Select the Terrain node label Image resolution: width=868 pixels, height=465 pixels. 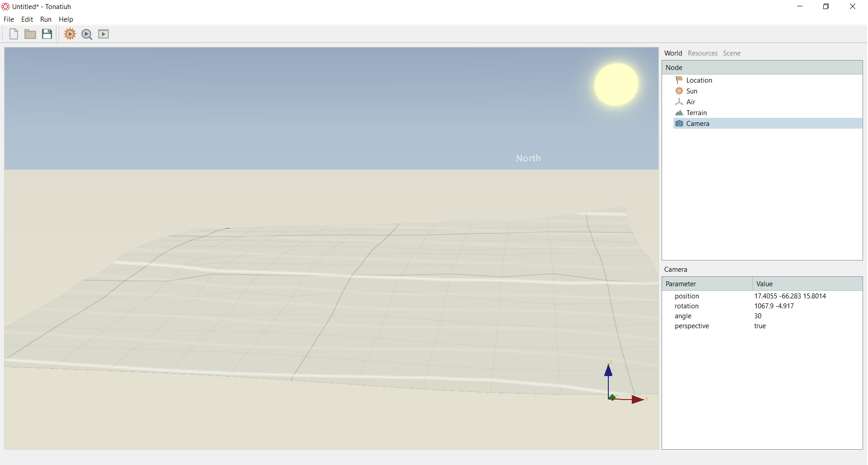point(696,112)
